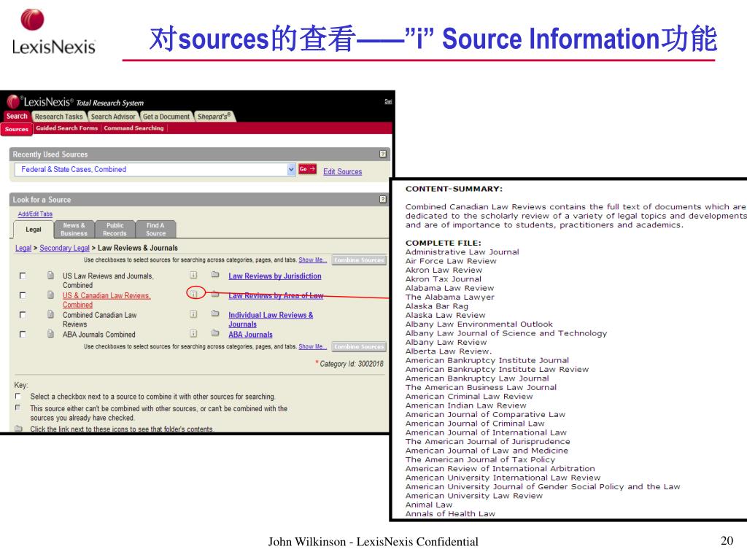Click folder icon beside Law Reviews by Area of Law
The height and width of the screenshot is (560, 747).
215,295
